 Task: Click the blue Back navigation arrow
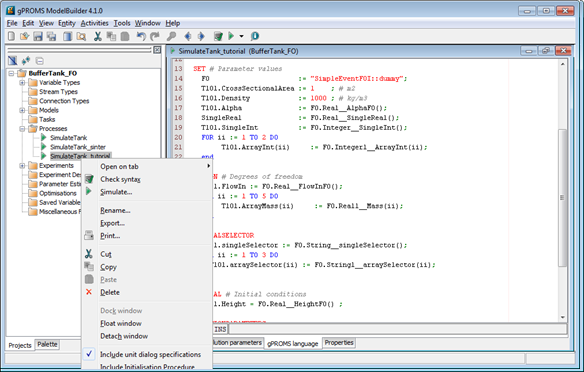click(188, 36)
